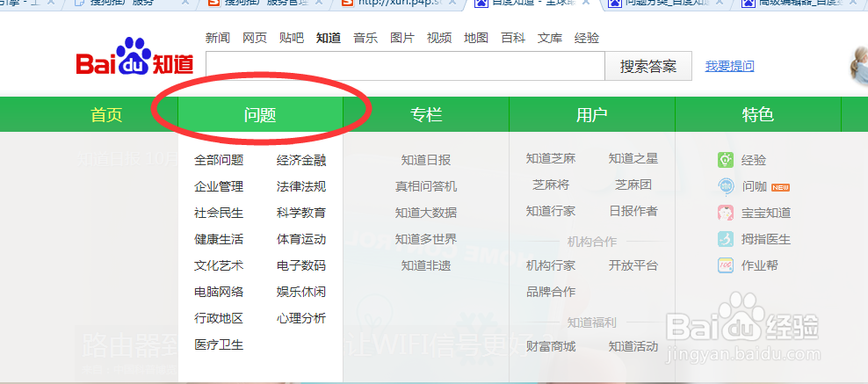Image resolution: width=868 pixels, height=384 pixels.
Task: Open 开放平台 link
Action: coord(633,265)
